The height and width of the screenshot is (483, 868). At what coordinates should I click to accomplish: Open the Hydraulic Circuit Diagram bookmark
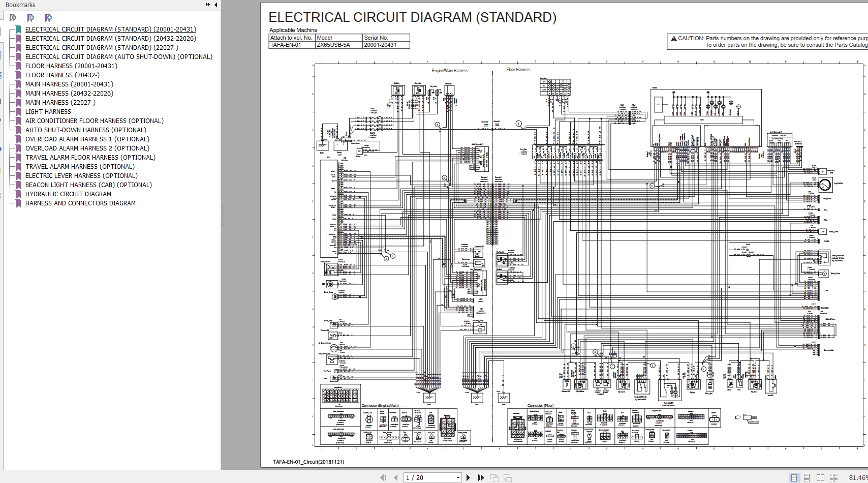pyautogui.click(x=69, y=194)
